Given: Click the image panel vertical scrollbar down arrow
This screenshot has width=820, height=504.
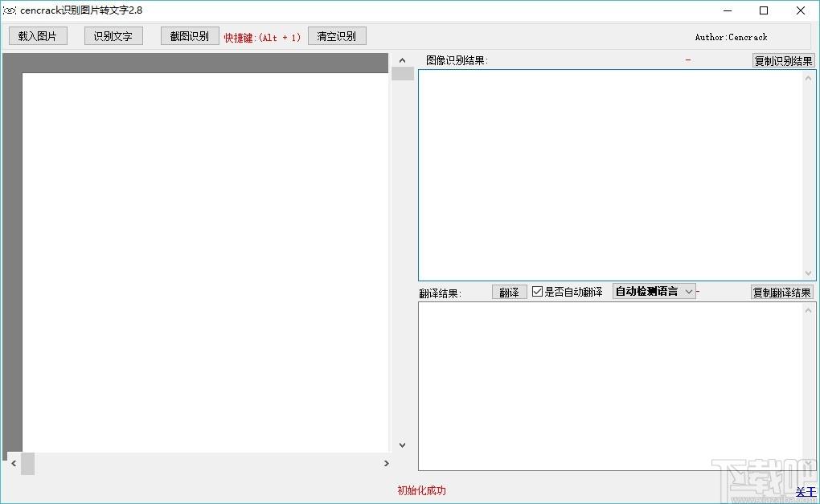Looking at the screenshot, I should [x=402, y=445].
